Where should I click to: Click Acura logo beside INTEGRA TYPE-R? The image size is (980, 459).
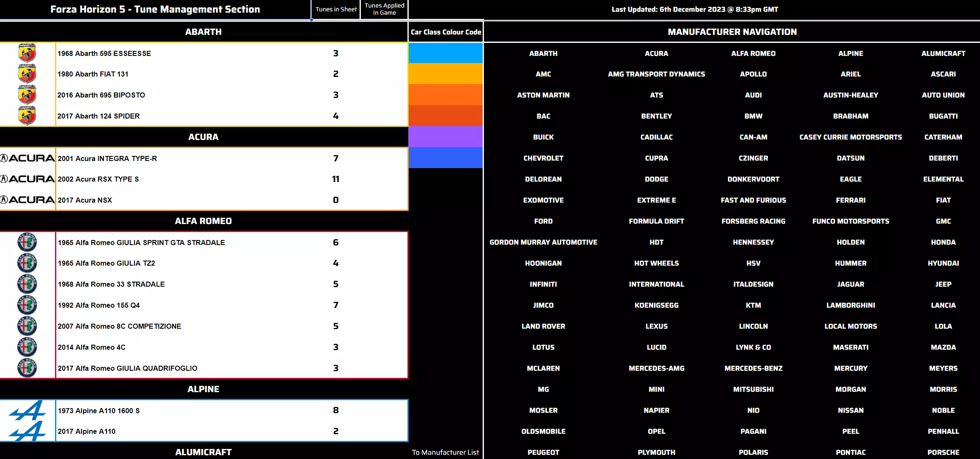[x=27, y=158]
